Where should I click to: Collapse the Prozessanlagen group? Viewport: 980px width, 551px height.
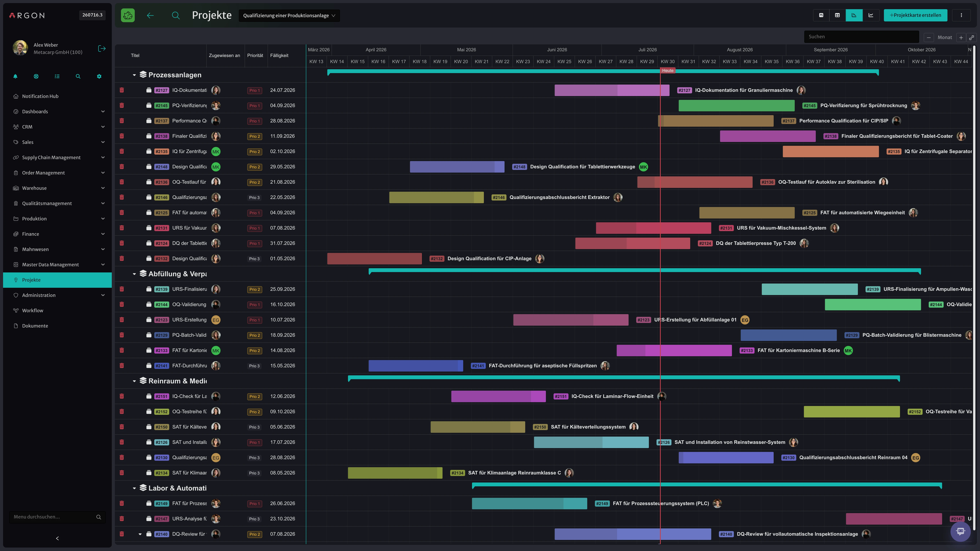134,75
